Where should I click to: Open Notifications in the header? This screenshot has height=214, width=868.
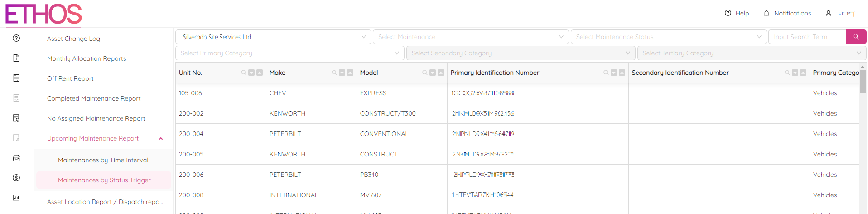pos(787,13)
